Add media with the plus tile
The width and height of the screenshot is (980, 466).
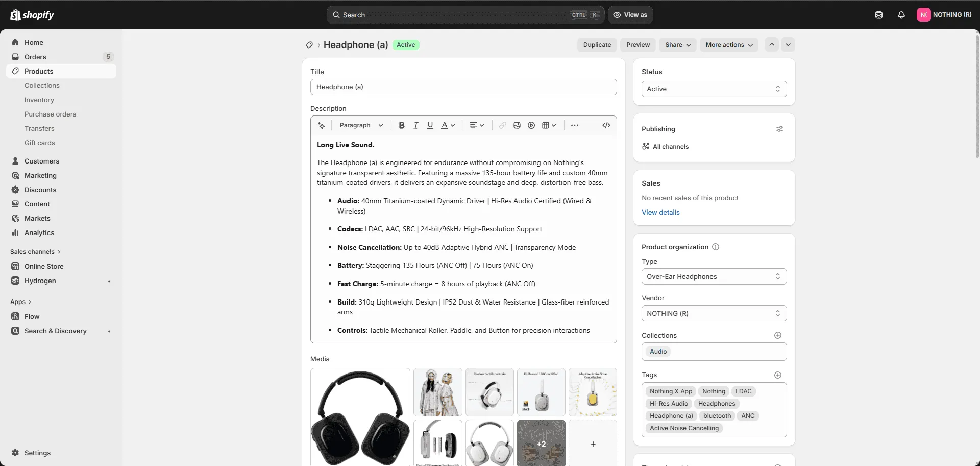point(593,444)
